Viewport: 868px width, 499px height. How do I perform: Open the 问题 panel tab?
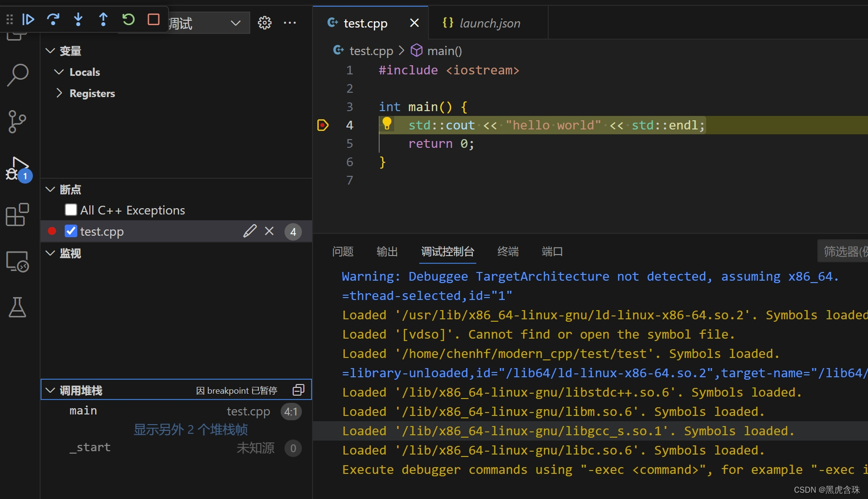click(x=343, y=252)
